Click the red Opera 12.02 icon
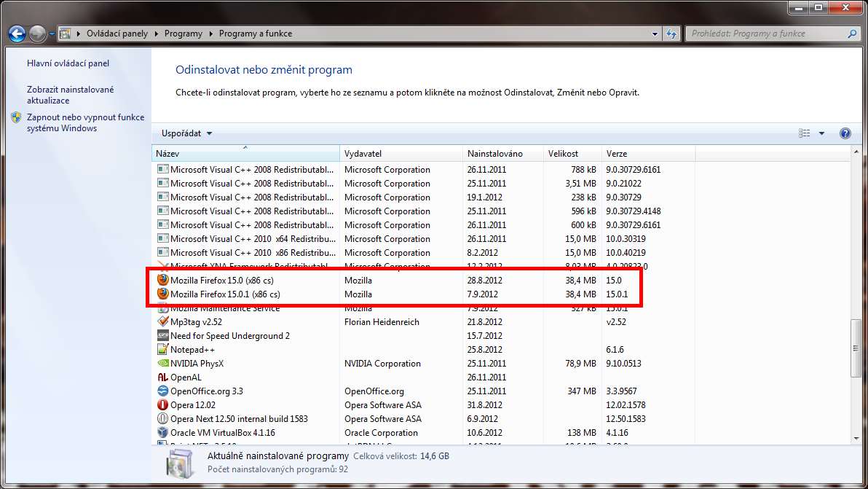Viewport: 868px width, 489px height. coord(163,404)
